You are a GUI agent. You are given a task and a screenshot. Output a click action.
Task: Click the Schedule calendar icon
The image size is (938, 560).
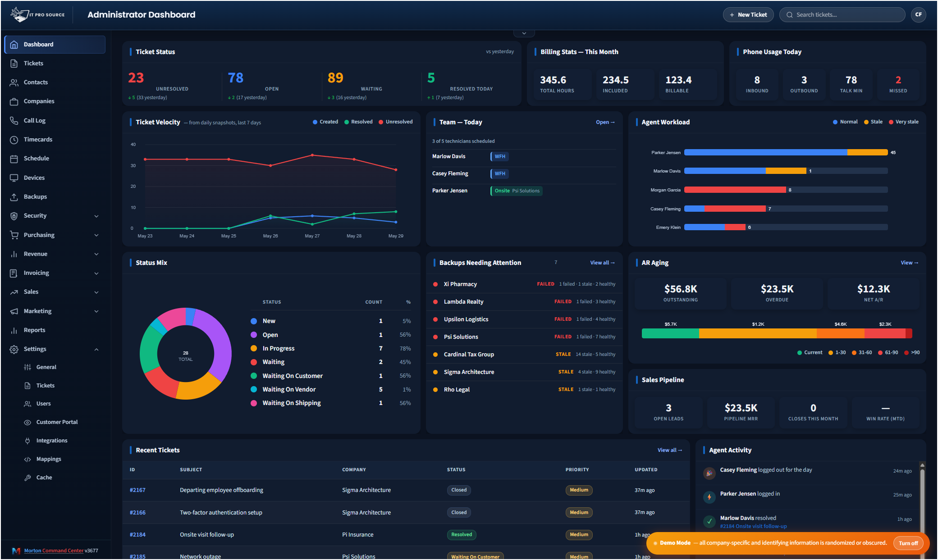point(14,159)
